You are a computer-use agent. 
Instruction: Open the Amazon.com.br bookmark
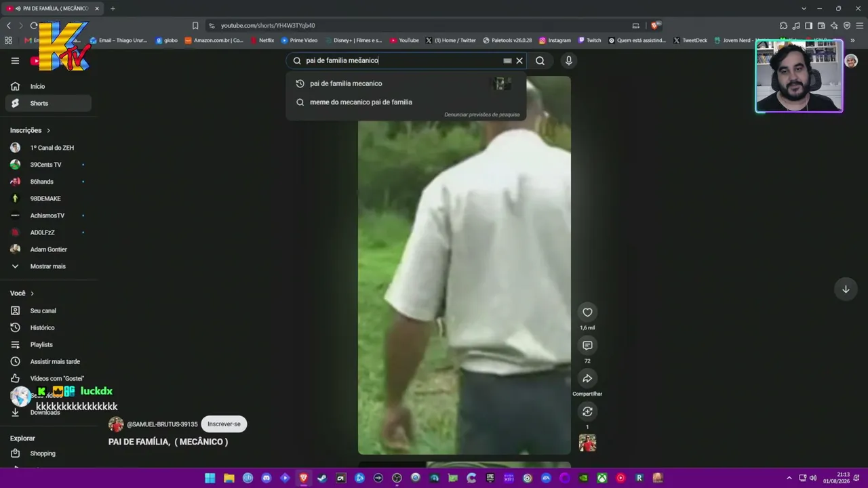214,41
